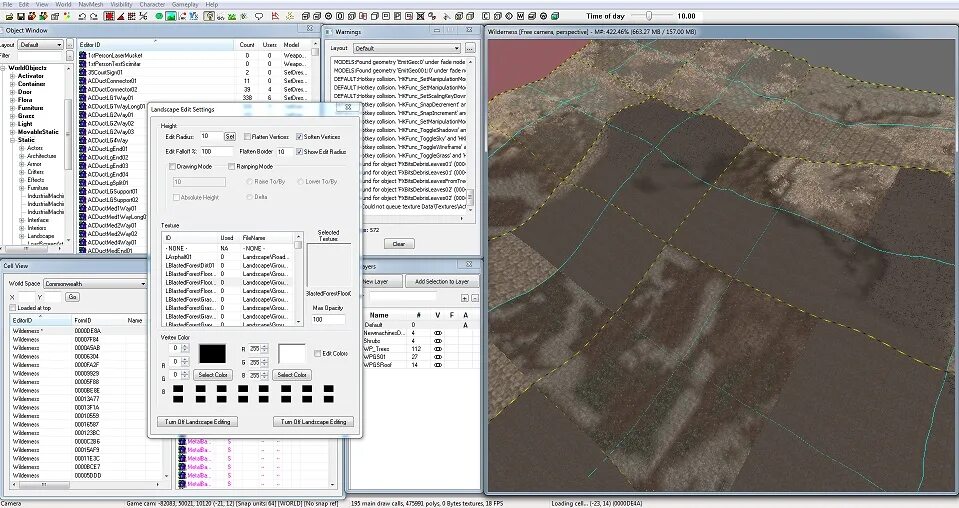Viewport: 959px width, 508px height.
Task: Click the green cube toolbar icon
Action: 555,17
